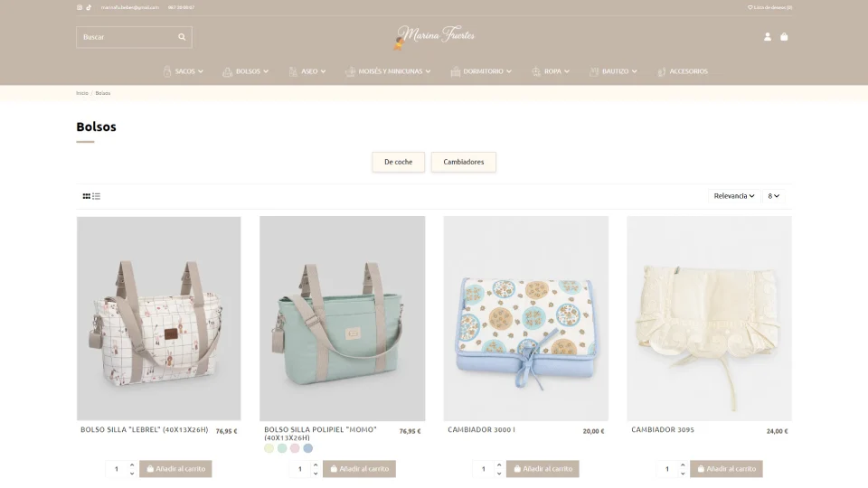Open the shopping bag cart icon
Screen dimensions: 868x488
click(x=784, y=36)
